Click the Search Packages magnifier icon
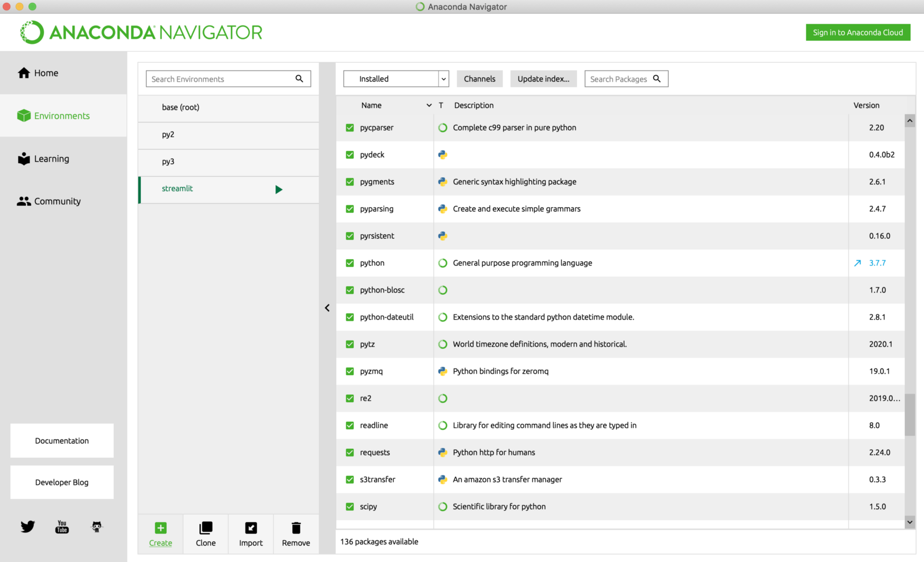This screenshot has width=924, height=562. [657, 78]
